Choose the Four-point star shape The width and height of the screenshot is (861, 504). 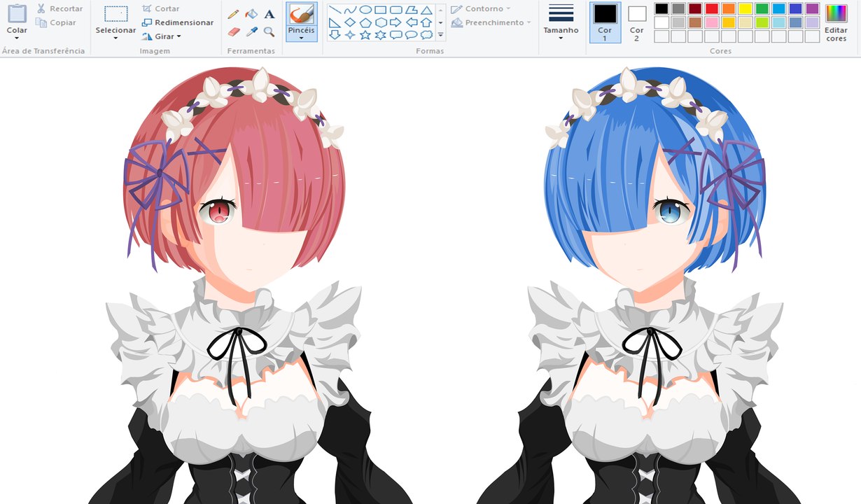point(350,35)
